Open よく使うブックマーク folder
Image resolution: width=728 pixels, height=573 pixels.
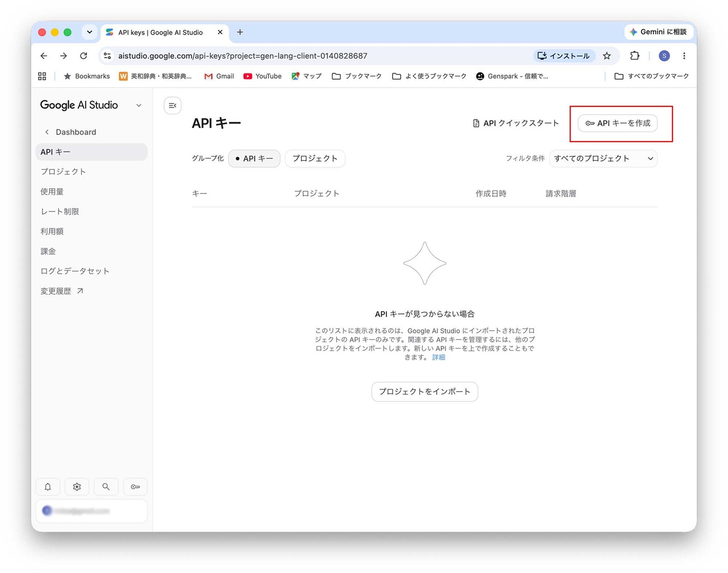429,76
